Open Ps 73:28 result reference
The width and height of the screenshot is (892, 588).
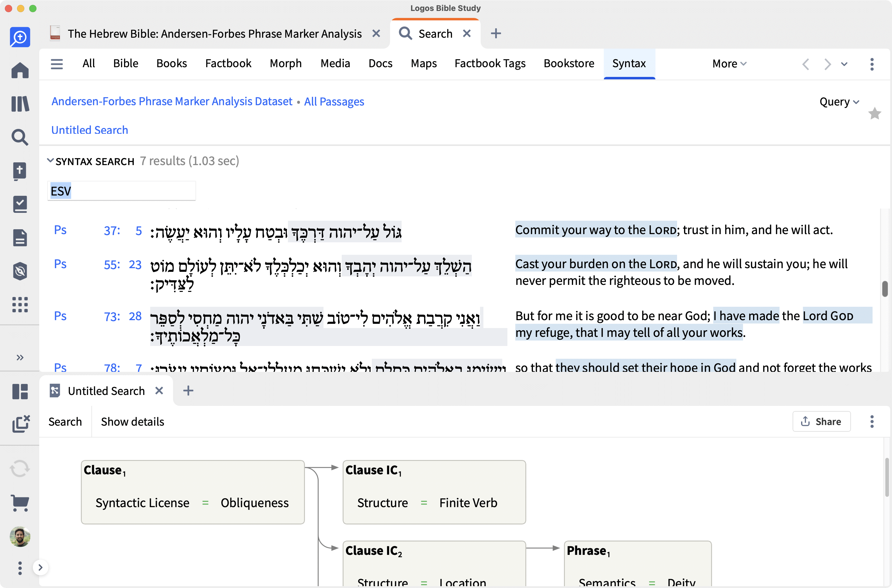98,316
